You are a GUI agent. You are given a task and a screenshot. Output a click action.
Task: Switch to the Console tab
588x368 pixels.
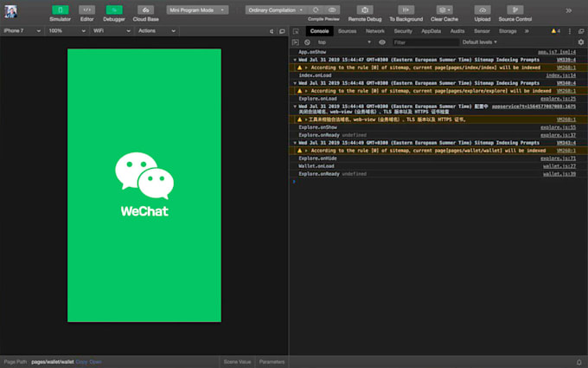pos(319,31)
